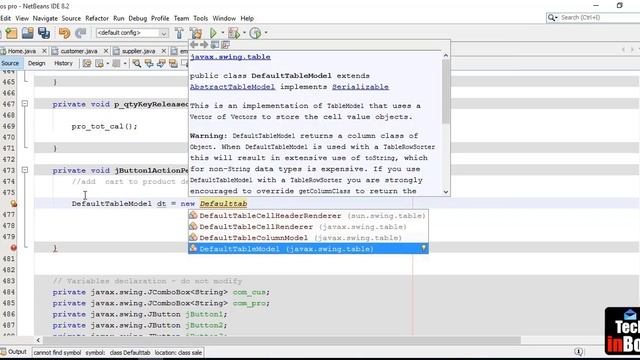The image size is (640, 360).
Task: Open the Help menu
Action: [x=247, y=18]
